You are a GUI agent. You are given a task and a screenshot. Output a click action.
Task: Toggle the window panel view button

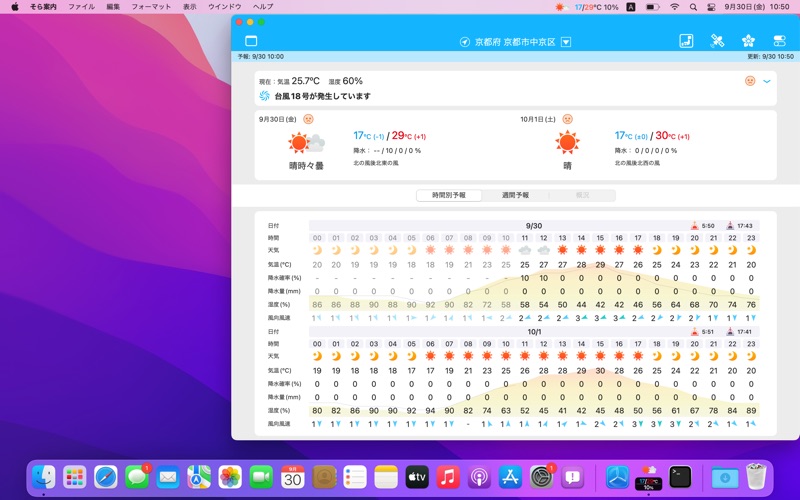pyautogui.click(x=251, y=41)
